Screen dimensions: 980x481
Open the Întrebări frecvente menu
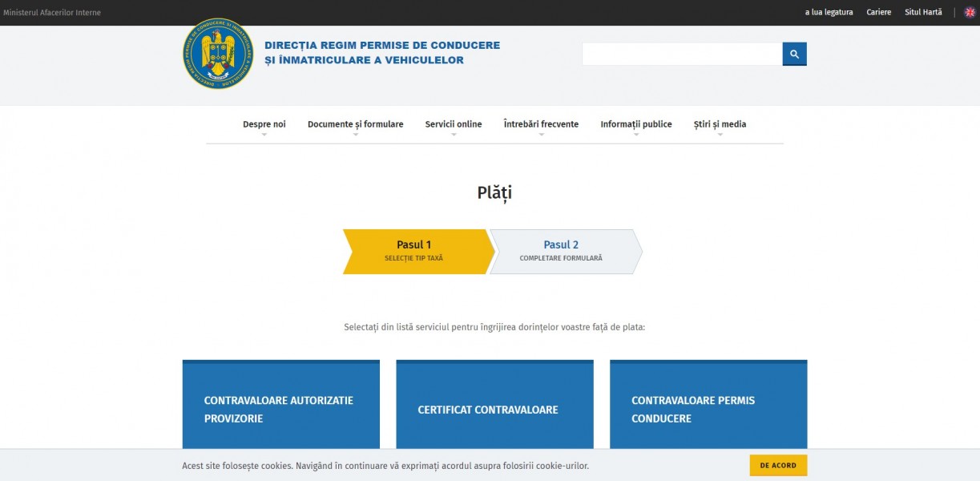[x=541, y=124]
